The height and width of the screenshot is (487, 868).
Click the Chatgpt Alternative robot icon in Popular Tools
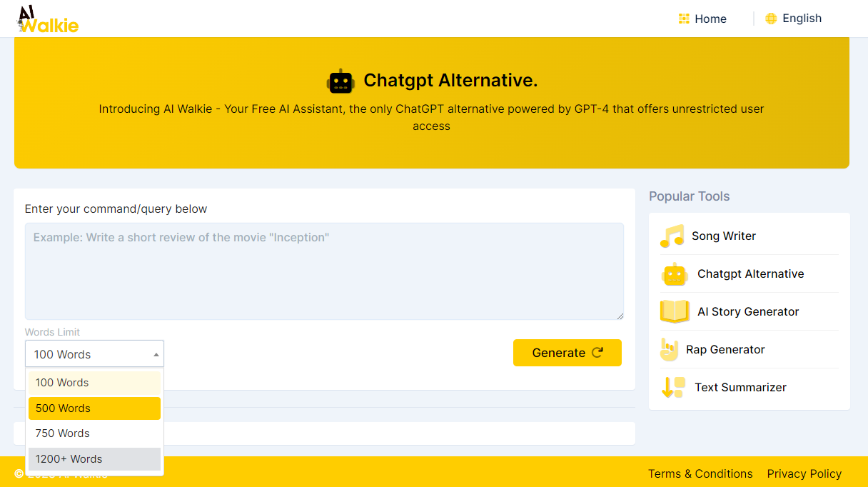point(674,274)
